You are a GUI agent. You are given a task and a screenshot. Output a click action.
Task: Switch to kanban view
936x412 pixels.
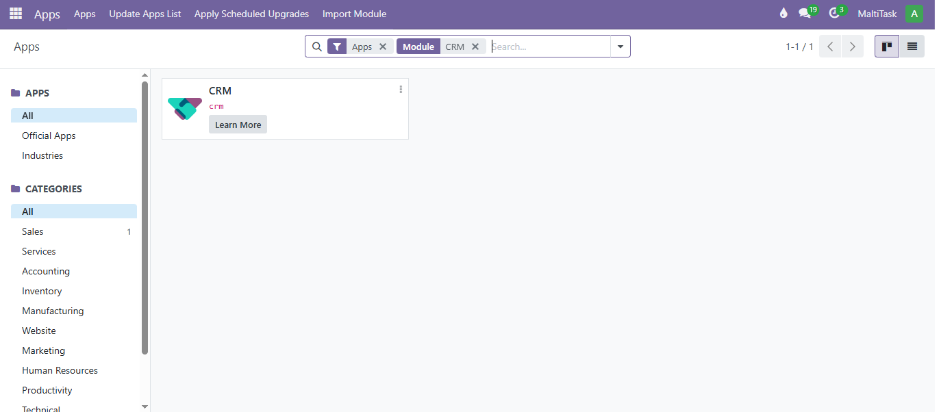(886, 47)
